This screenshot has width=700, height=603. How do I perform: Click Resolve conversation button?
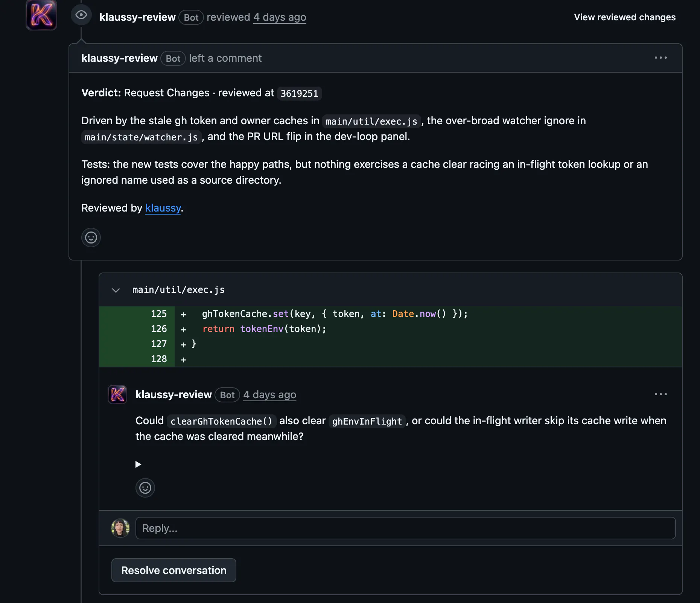coord(174,570)
